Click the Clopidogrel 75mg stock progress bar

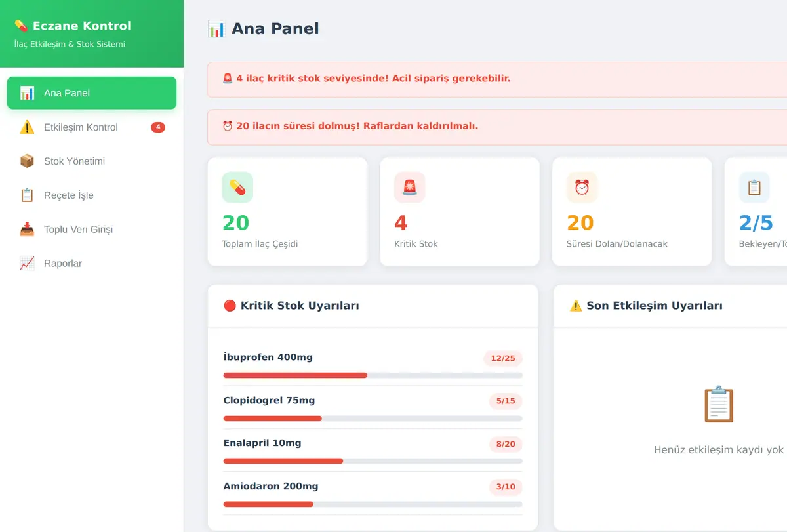373,419
